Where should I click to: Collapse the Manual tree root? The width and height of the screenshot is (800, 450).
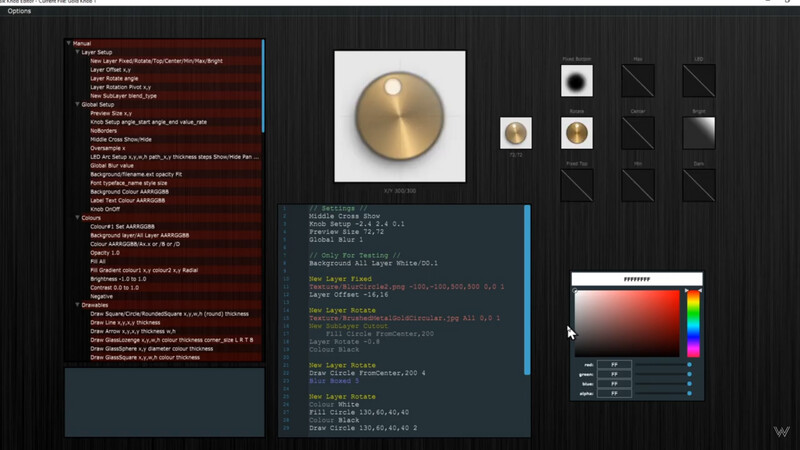point(68,43)
